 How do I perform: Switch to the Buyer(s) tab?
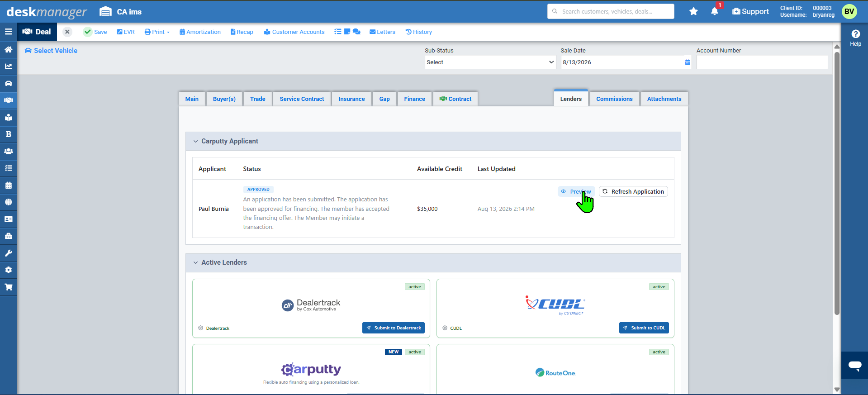tap(224, 99)
